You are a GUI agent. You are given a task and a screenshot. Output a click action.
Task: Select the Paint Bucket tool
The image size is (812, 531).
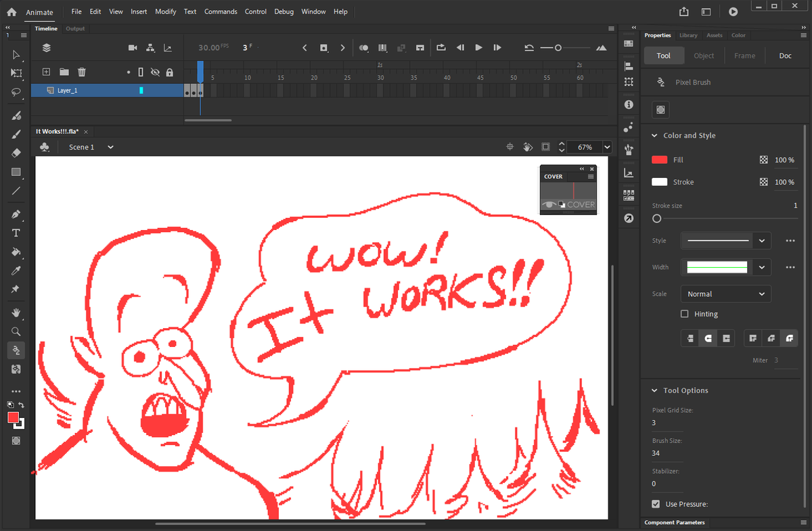point(16,252)
